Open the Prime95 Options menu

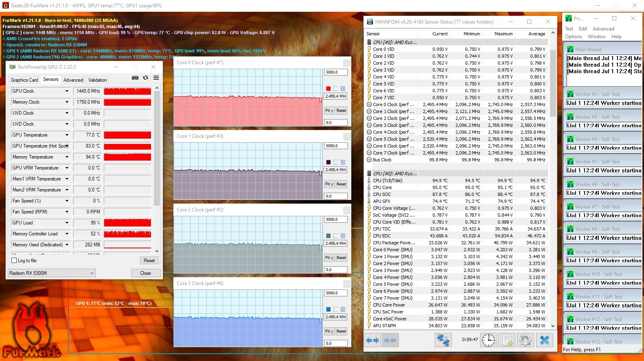(x=574, y=37)
